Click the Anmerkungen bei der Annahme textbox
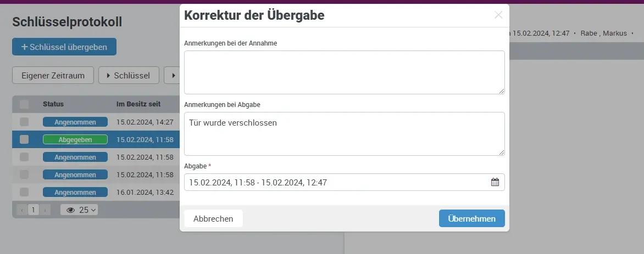Image resolution: width=644 pixels, height=254 pixels. click(x=344, y=72)
